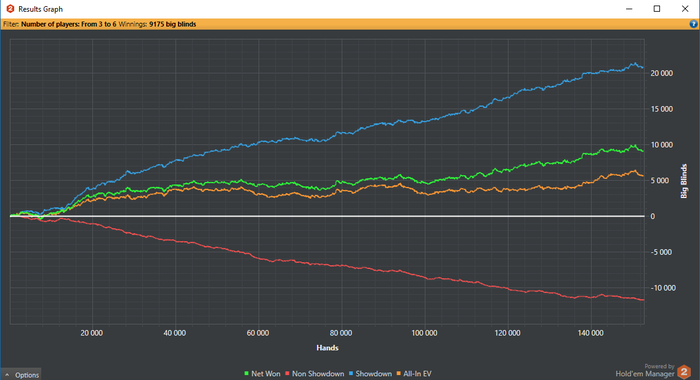
Task: Click the -5 000 Big Blinds axis label
Action: point(662,252)
